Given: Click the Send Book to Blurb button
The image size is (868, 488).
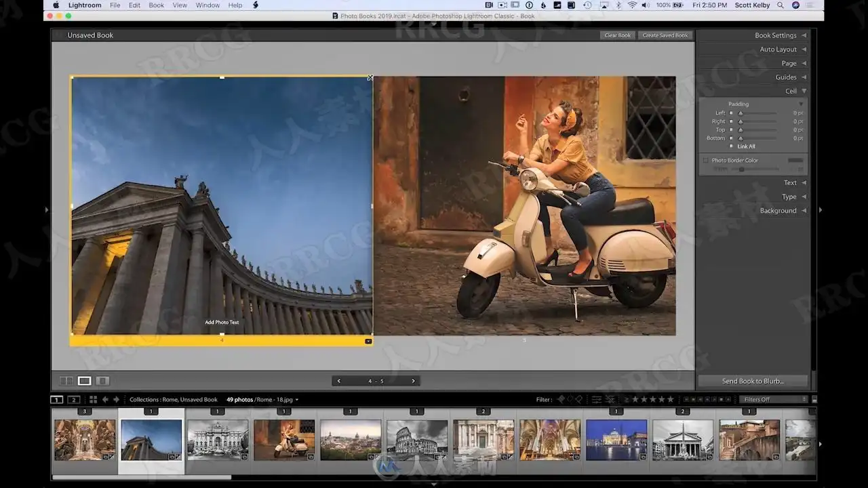Looking at the screenshot, I should pos(753,381).
